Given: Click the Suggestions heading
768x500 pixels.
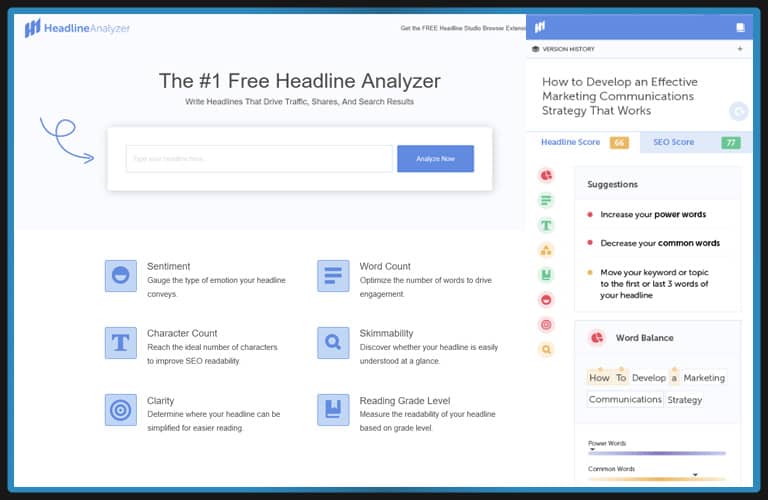Looking at the screenshot, I should click(612, 185).
